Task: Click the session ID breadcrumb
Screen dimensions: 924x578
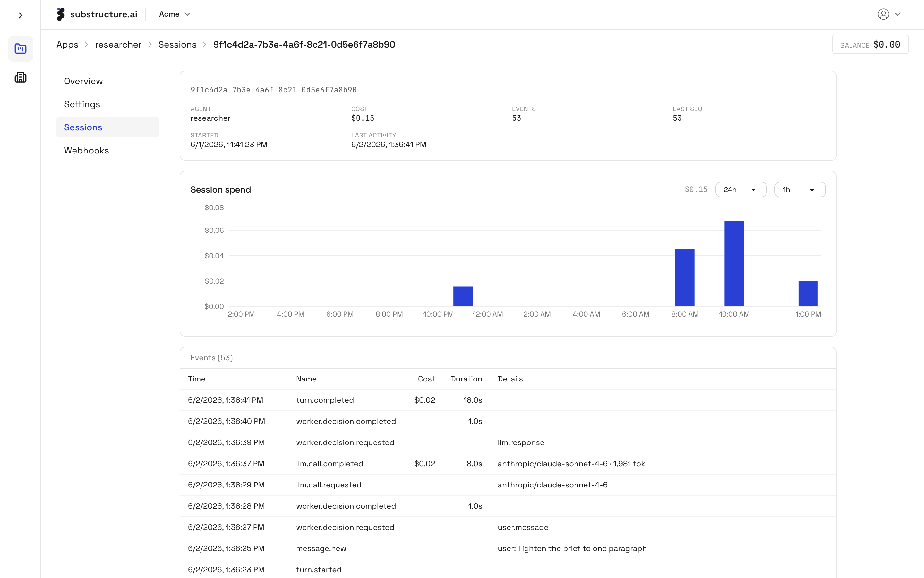Action: pyautogui.click(x=304, y=44)
